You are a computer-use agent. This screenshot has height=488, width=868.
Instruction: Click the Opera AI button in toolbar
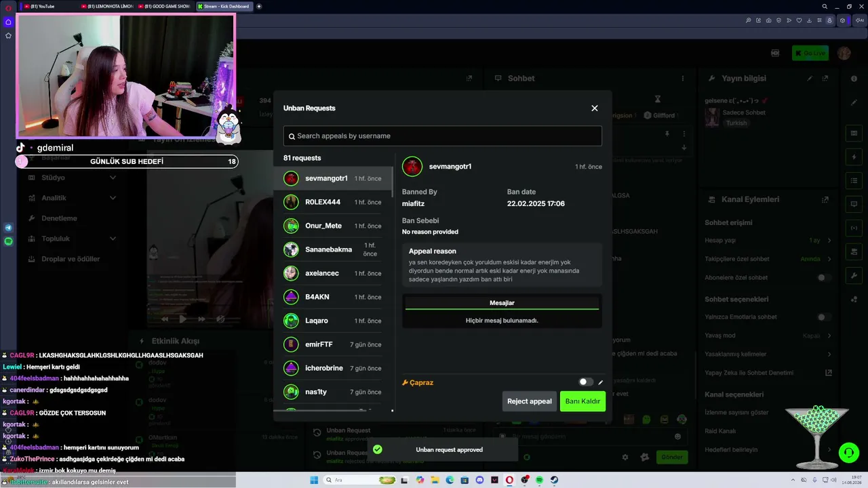[x=859, y=20]
